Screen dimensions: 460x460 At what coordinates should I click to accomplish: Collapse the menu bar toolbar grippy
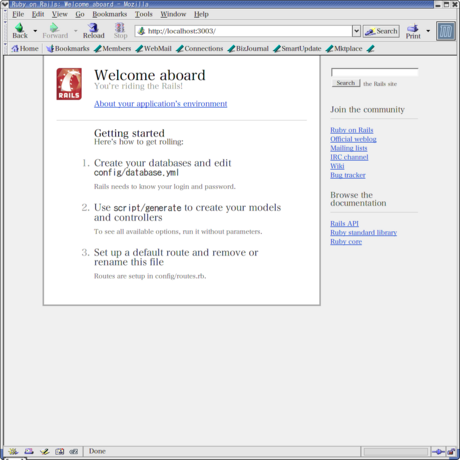[5, 14]
